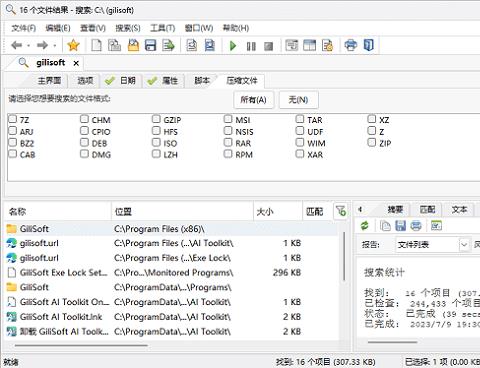The image size is (480, 368).
Task: Open the 文件(F) menu
Action: 23,28
